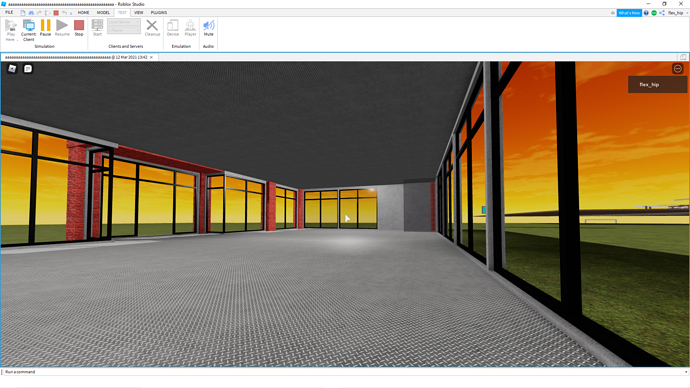690x388 pixels.
Task: Open the HOME ribbon tab
Action: coord(83,13)
